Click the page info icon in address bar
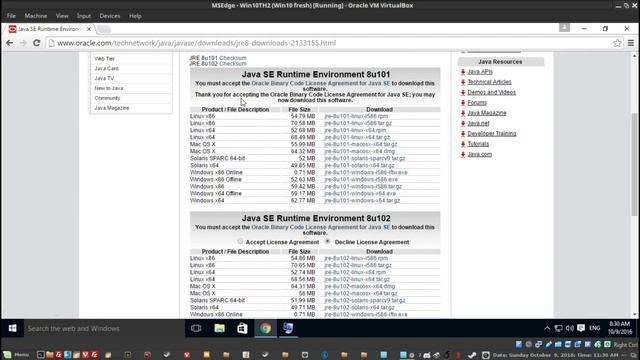The width and height of the screenshot is (640, 360). point(52,43)
